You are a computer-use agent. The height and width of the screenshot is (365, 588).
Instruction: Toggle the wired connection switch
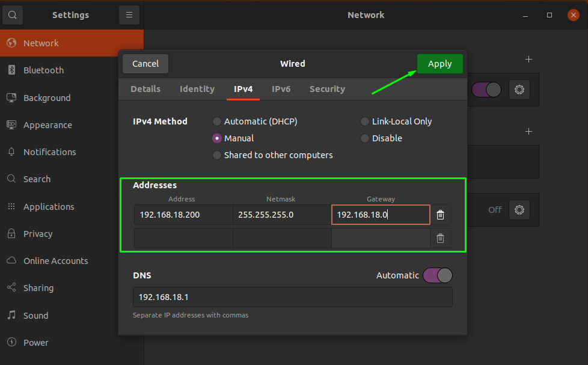486,90
